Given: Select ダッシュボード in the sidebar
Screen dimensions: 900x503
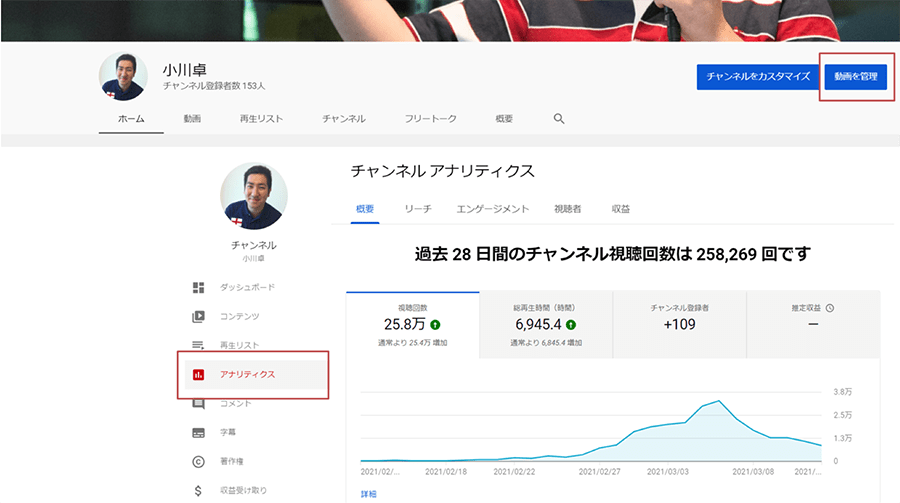Looking at the screenshot, I should (x=247, y=287).
